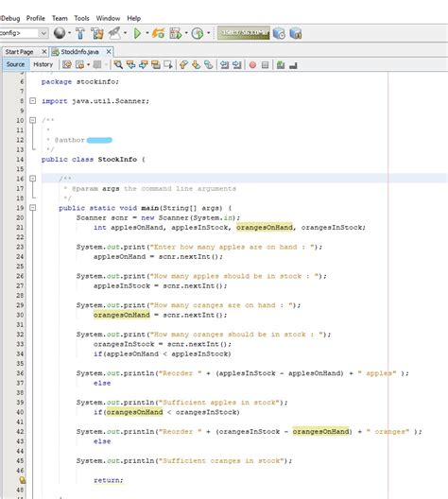Image resolution: width=448 pixels, height=499 pixels.
Task: Run the project with green play button
Action: click(x=137, y=33)
